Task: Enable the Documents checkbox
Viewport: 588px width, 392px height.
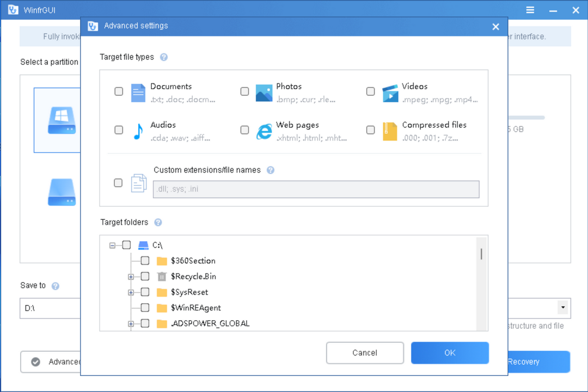Action: click(119, 91)
